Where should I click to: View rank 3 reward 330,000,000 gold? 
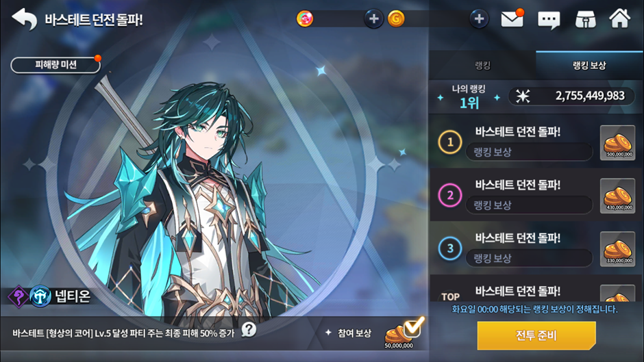[618, 248]
